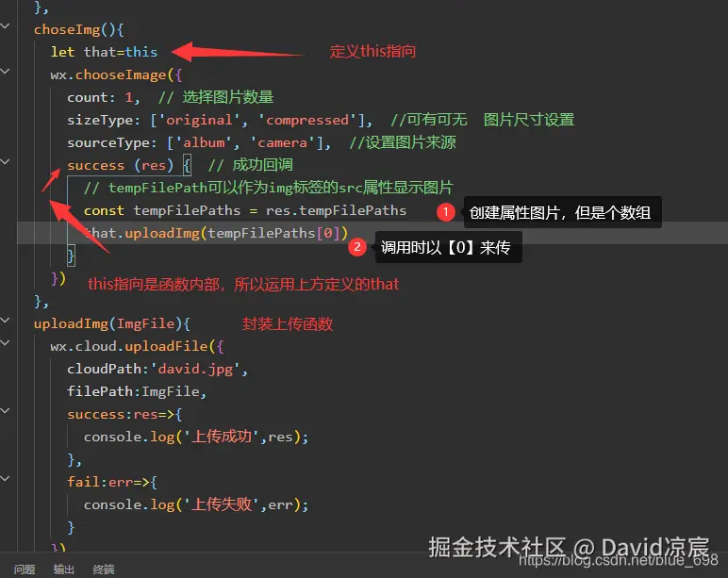Click the 'david.jpg' string
The height and width of the screenshot is (578, 728).
click(x=195, y=369)
